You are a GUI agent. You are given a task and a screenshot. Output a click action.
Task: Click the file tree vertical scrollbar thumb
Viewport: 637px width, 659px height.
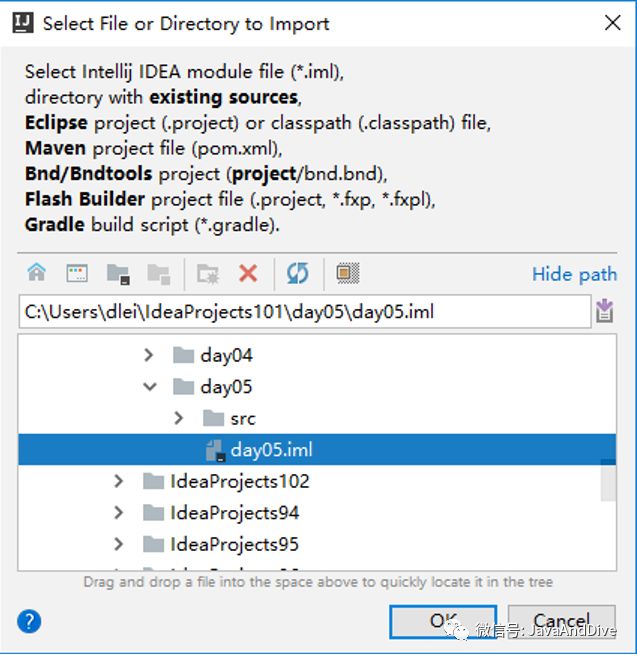pyautogui.click(x=608, y=480)
